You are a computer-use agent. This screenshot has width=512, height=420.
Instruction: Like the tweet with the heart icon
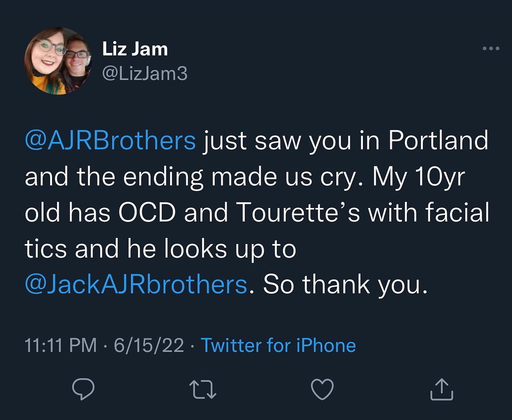pyautogui.click(x=323, y=388)
